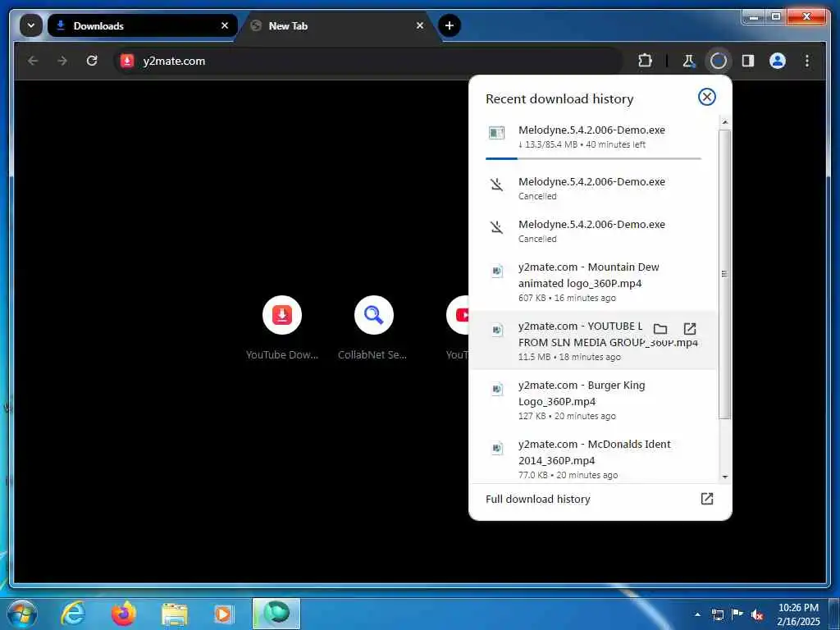Open SLN MEDIA GROUP file externally
This screenshot has width=840, height=630.
[689, 329]
